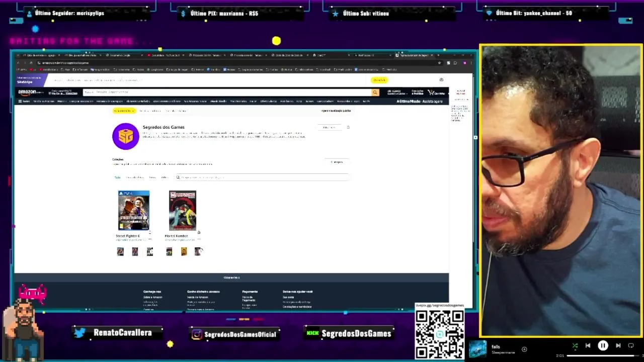
Task: Open the para visualização pública link
Action: point(336,111)
